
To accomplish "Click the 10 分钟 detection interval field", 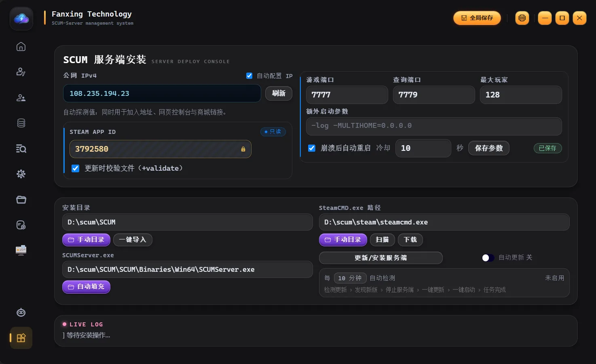I will click(350, 278).
